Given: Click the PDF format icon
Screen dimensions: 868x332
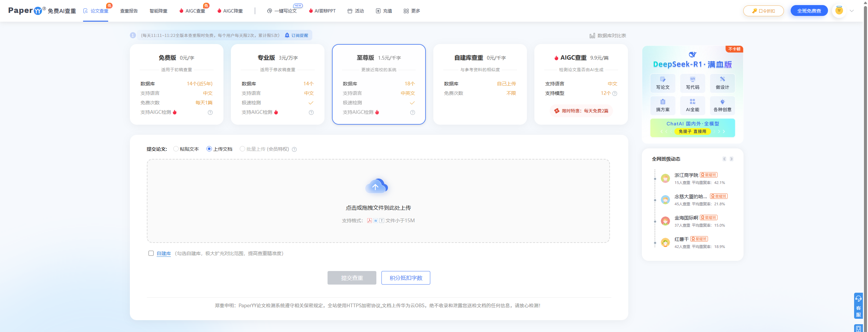Looking at the screenshot, I should (370, 221).
